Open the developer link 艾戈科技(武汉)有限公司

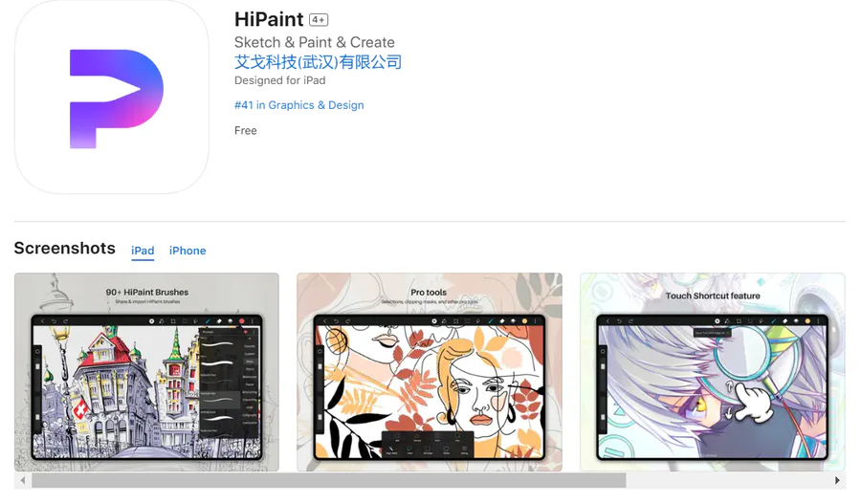pos(318,62)
